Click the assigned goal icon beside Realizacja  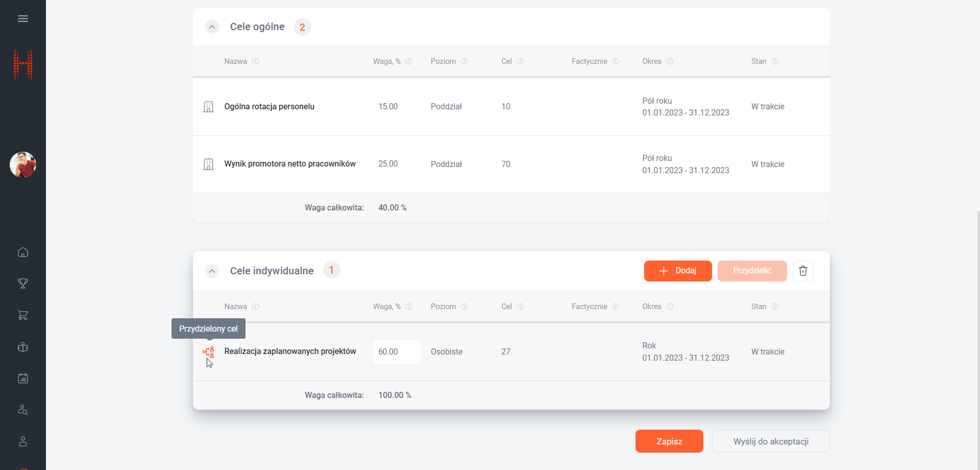208,352
